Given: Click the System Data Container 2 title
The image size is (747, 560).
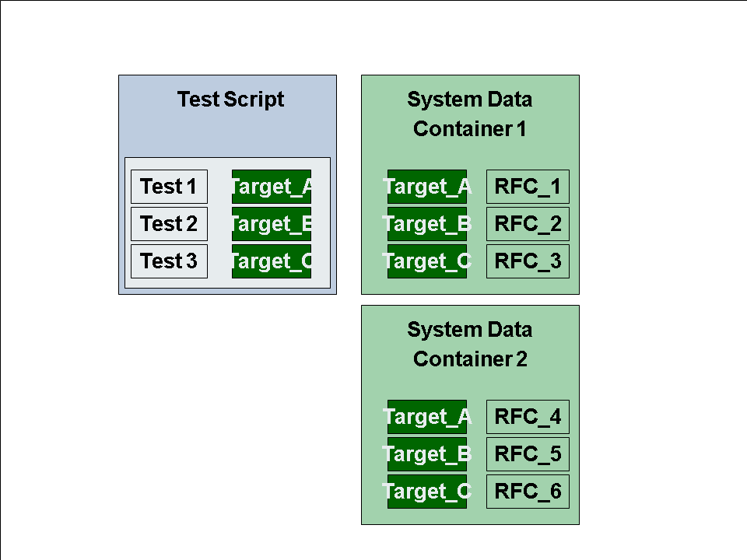Looking at the screenshot, I should (x=470, y=344).
